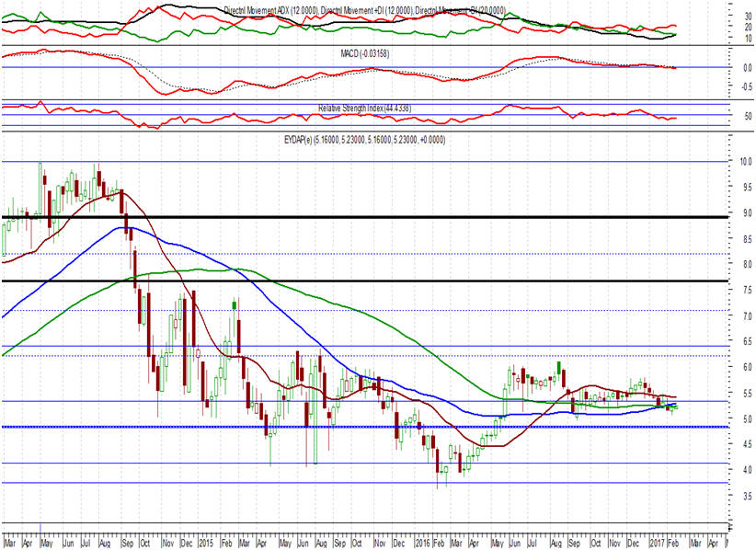This screenshot has height=550, width=756.
Task: Click the 30 value on the ADX scale
Action: (x=749, y=17)
